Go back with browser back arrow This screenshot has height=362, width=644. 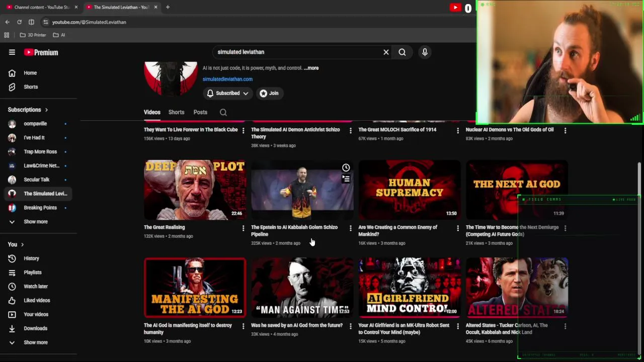[x=7, y=22]
